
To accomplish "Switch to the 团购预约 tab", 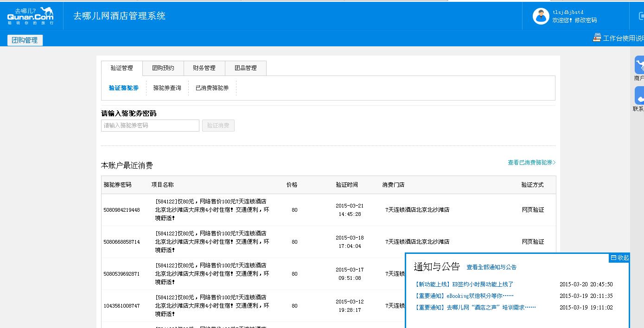I will point(163,68).
